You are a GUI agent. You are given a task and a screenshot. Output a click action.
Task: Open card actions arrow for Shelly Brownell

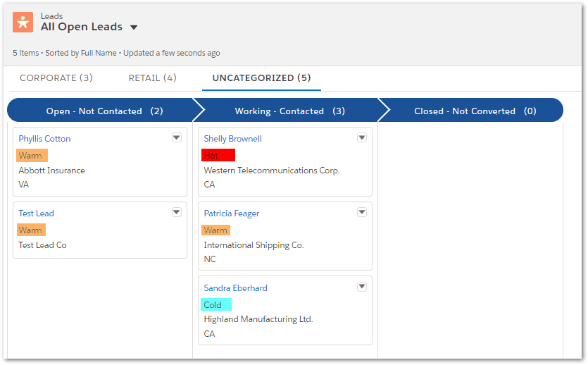pos(362,138)
